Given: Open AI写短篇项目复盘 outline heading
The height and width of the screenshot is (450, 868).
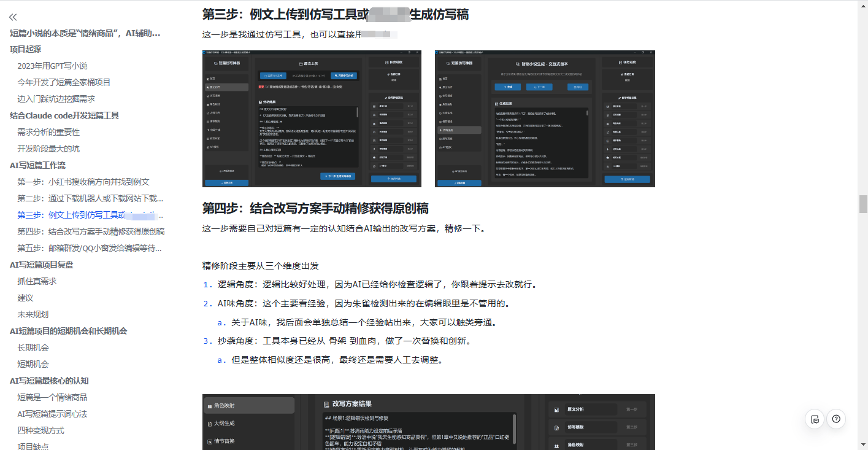Looking at the screenshot, I should coord(42,265).
